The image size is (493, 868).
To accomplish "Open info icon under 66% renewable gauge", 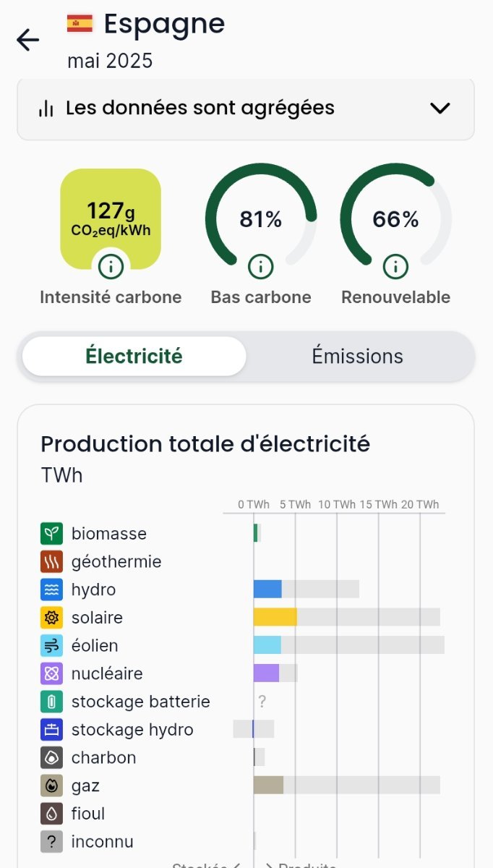I will 395,267.
